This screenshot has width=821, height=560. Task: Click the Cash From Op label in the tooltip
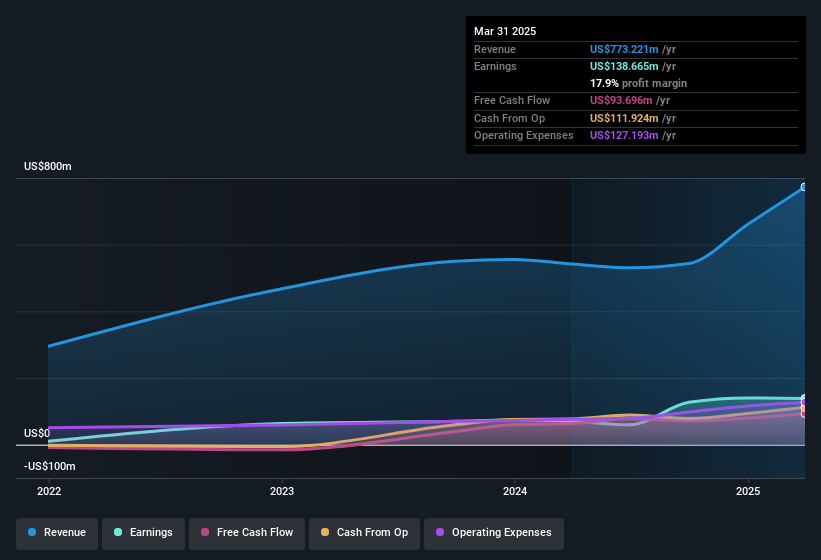[x=509, y=118]
